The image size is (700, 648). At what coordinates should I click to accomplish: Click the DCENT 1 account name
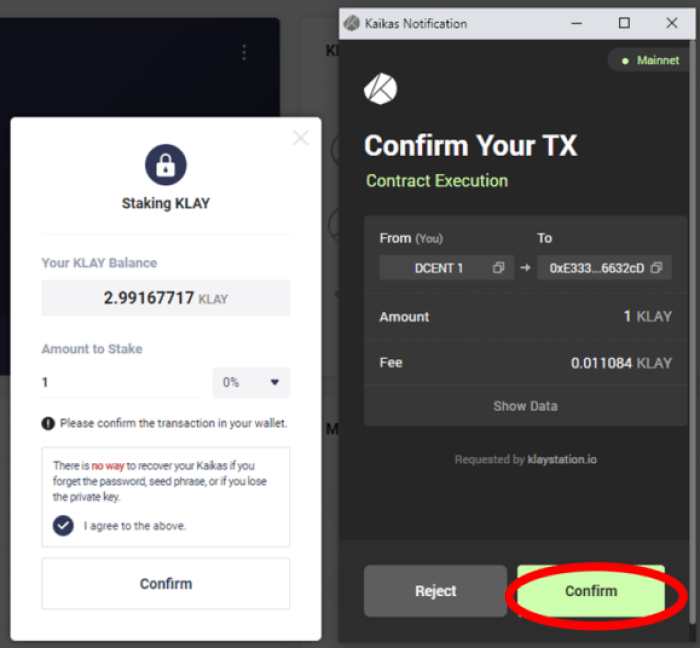tap(438, 268)
